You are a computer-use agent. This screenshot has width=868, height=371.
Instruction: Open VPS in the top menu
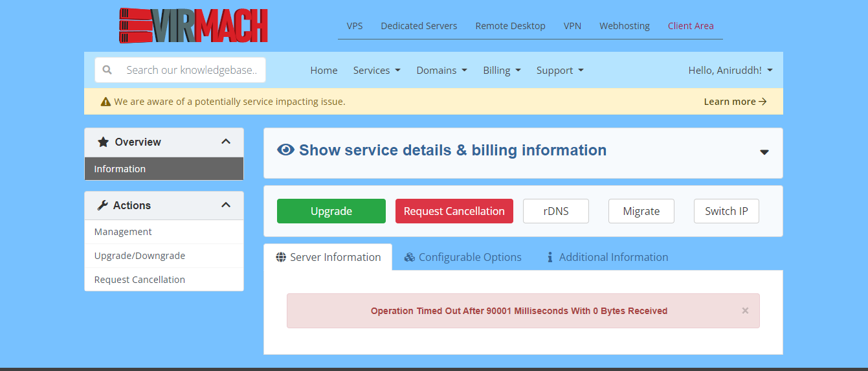(x=355, y=26)
